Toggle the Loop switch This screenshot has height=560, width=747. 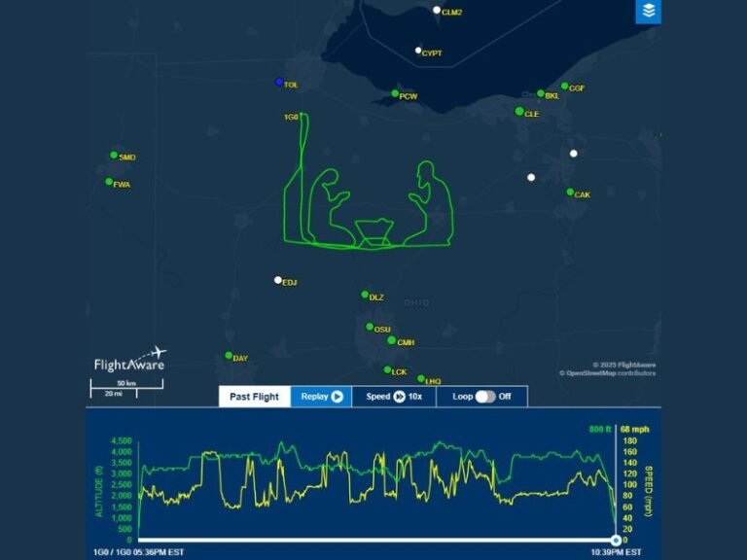(x=485, y=397)
